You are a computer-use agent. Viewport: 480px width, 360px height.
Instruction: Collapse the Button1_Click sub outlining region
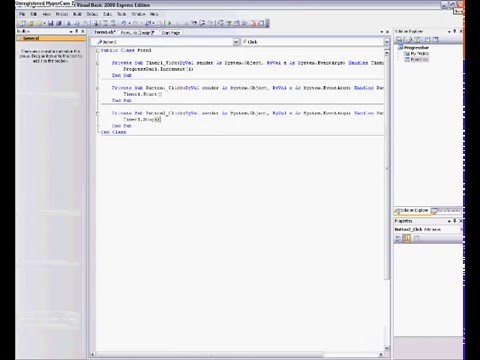point(98,88)
